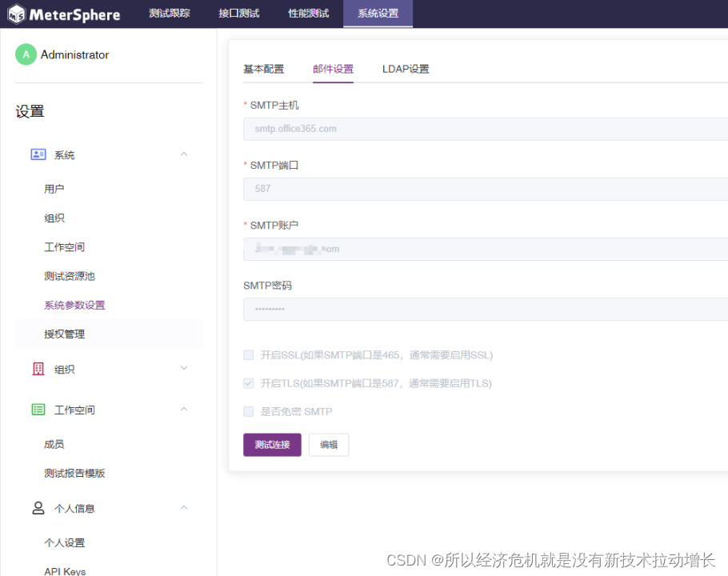Screen dimensions: 728x576
Task: Click the 测试连接 button
Action: (x=272, y=444)
